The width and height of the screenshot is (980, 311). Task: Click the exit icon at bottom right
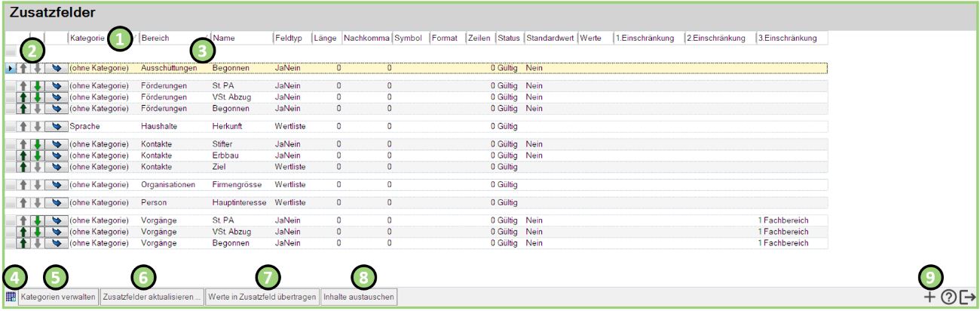point(968,297)
